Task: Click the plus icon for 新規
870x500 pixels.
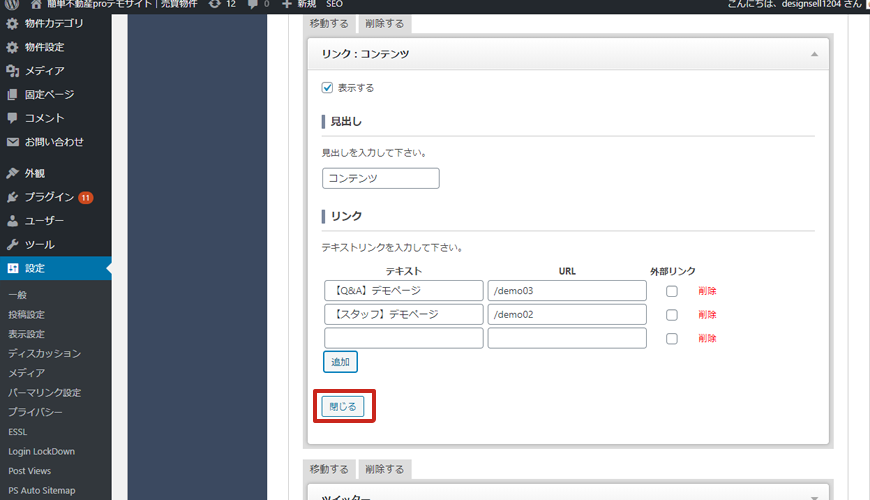Action: 287,4
